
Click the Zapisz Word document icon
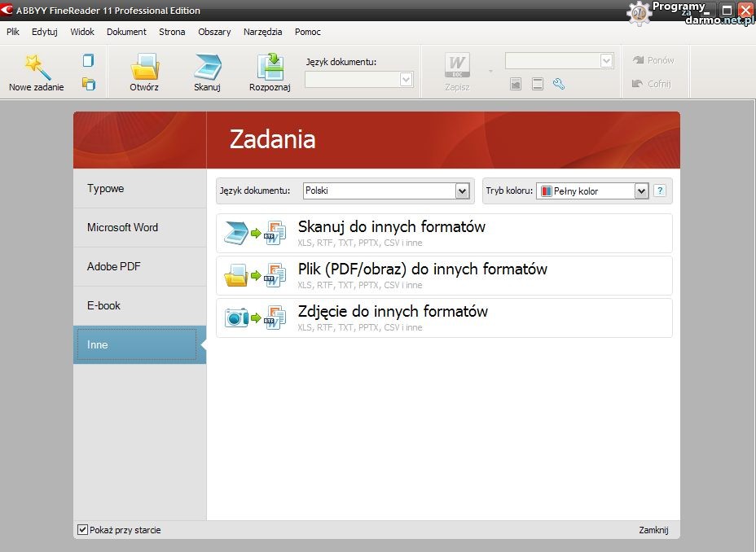tap(457, 67)
